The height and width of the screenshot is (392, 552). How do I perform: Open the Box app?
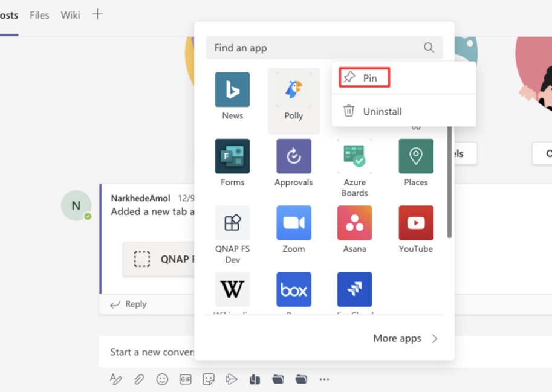click(x=294, y=290)
